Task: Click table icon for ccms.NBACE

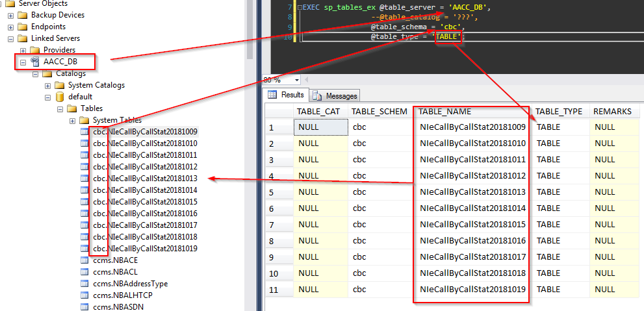Action: click(84, 260)
